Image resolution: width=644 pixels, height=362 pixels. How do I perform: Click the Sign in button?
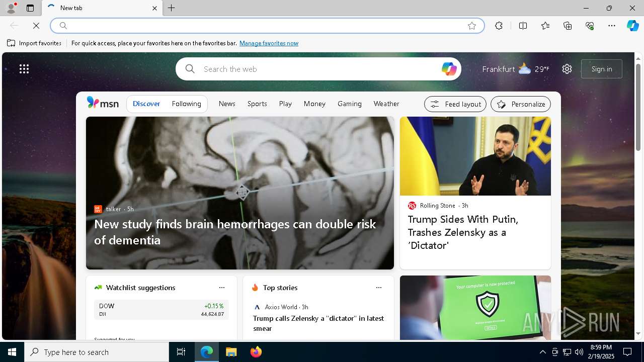tap(602, 69)
